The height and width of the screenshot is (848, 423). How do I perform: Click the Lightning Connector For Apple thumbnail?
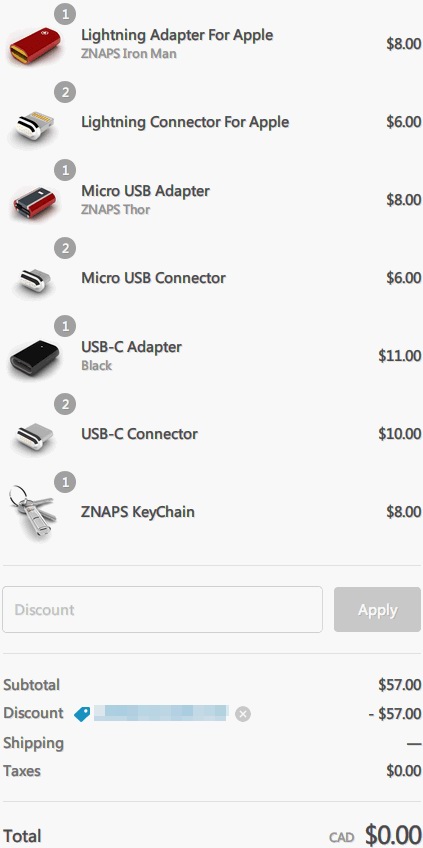click(35, 125)
